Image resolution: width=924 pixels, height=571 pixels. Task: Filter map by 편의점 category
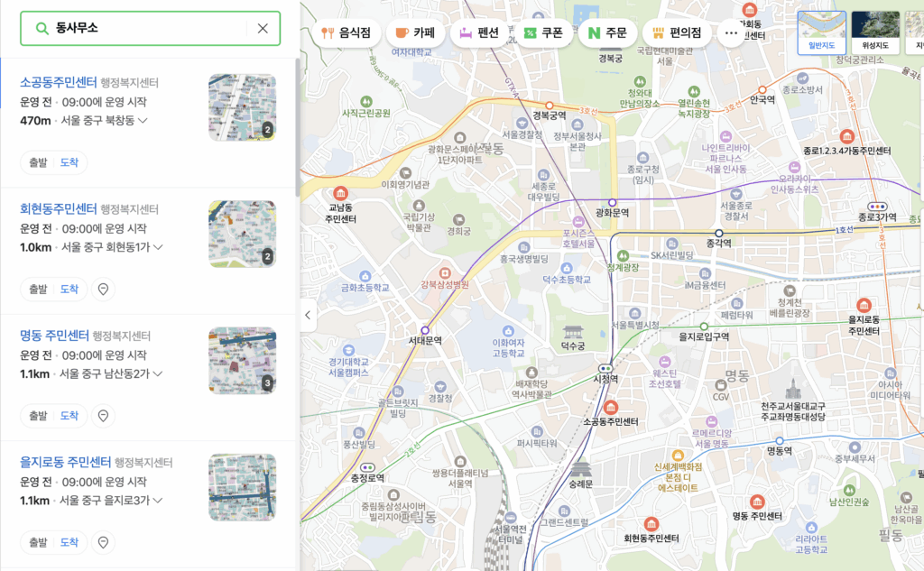pos(677,33)
